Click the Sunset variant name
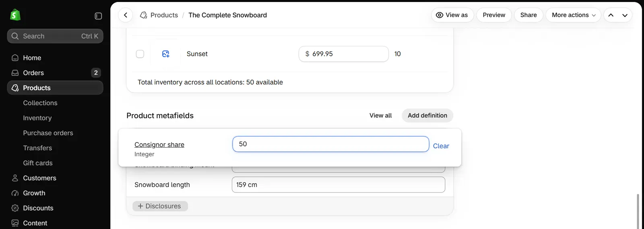 197,54
